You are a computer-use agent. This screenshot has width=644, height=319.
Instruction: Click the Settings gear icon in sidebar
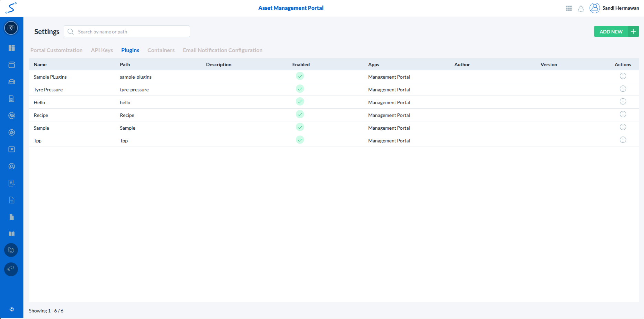11,28
